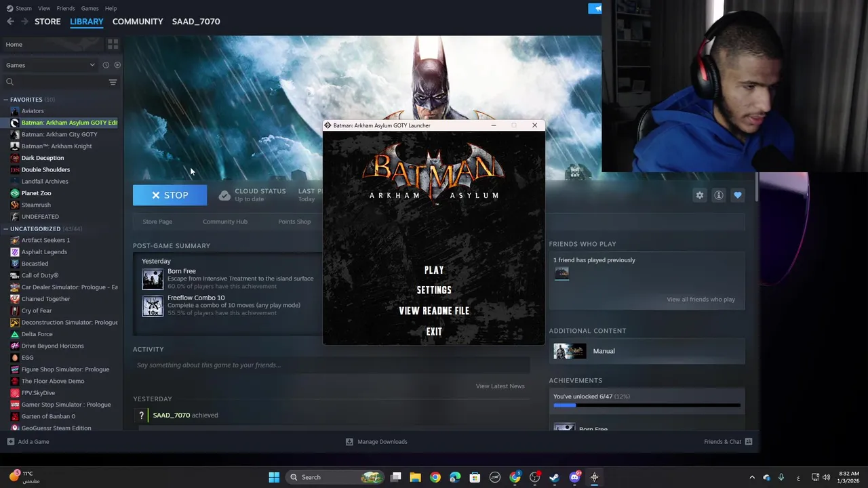
Task: Go forward with the Steam forward arrow
Action: click(24, 22)
